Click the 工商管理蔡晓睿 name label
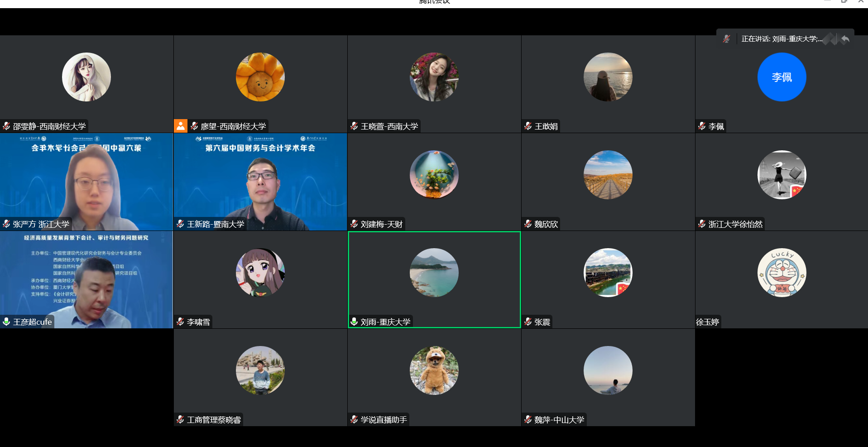 click(214, 420)
